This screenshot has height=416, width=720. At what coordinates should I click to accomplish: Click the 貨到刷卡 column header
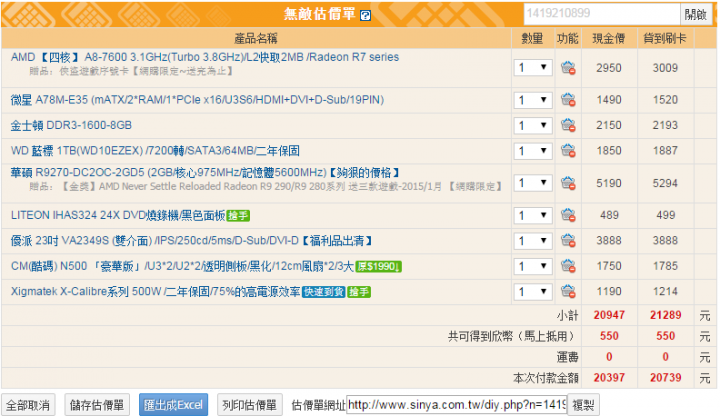(x=664, y=39)
